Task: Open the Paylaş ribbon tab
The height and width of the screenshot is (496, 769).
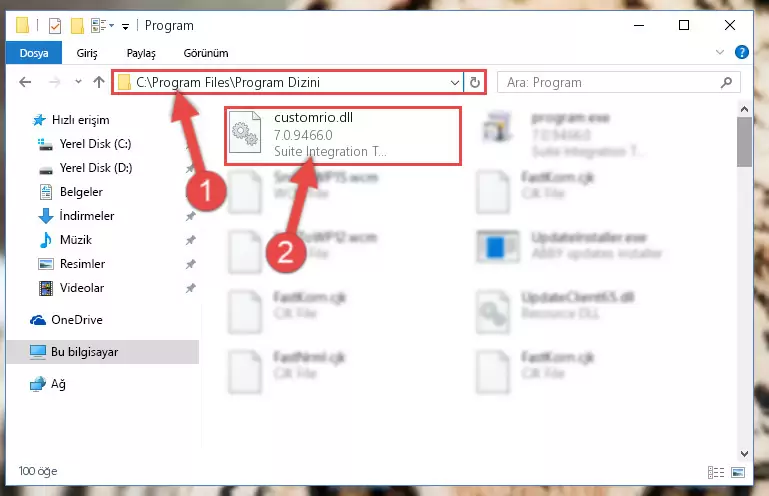Action: pos(141,53)
